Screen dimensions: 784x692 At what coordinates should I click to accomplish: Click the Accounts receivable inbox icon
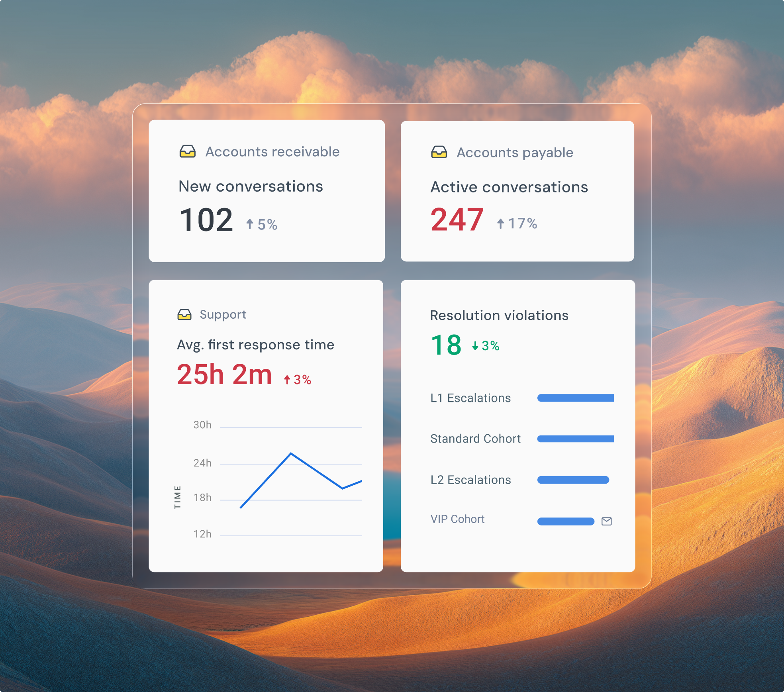pos(187,152)
